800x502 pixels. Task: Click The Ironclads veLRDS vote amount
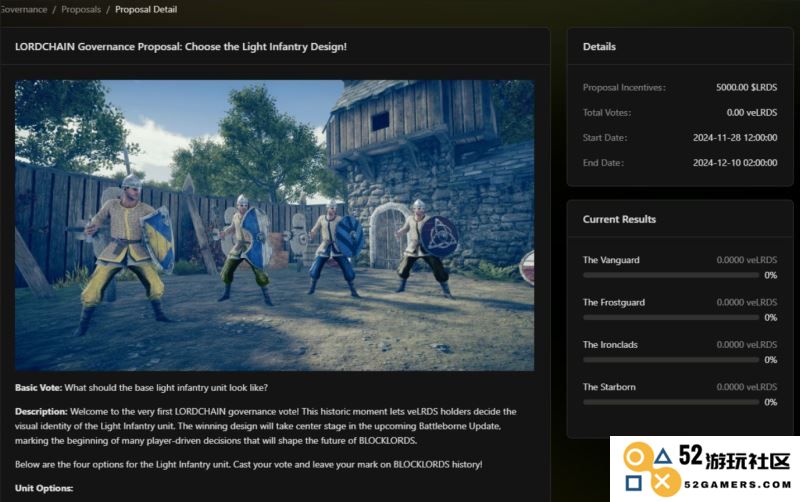pos(746,344)
